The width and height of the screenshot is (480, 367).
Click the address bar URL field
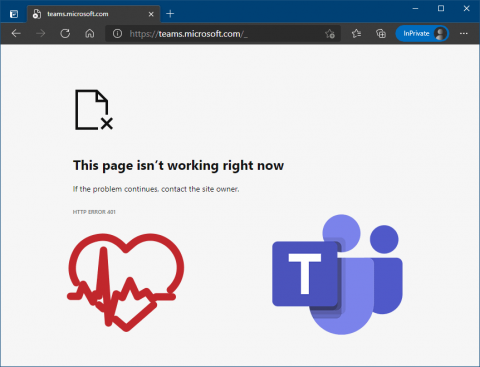(x=223, y=34)
